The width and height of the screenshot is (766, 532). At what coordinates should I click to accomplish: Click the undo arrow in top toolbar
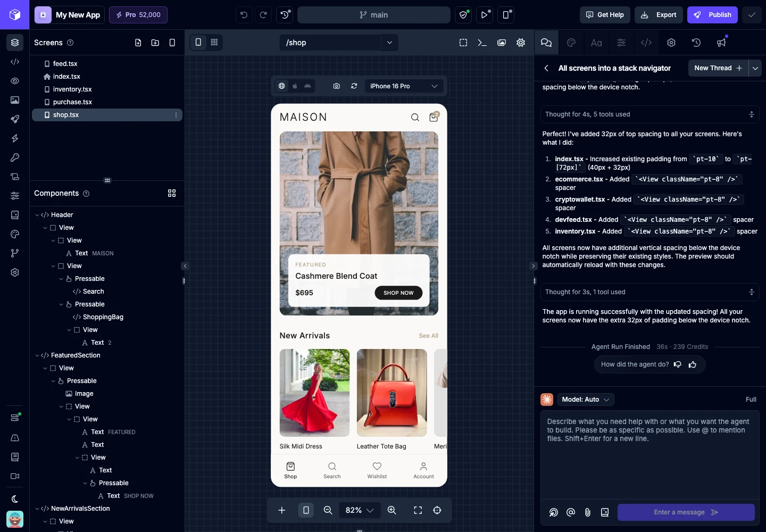[244, 15]
